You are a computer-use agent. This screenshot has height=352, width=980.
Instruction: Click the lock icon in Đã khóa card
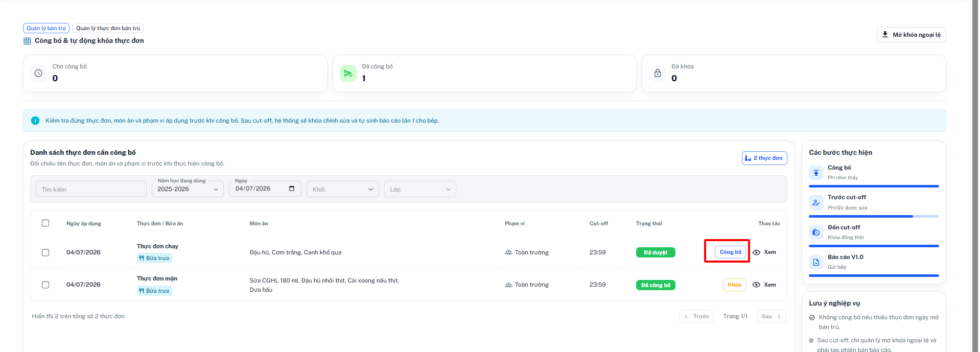658,74
